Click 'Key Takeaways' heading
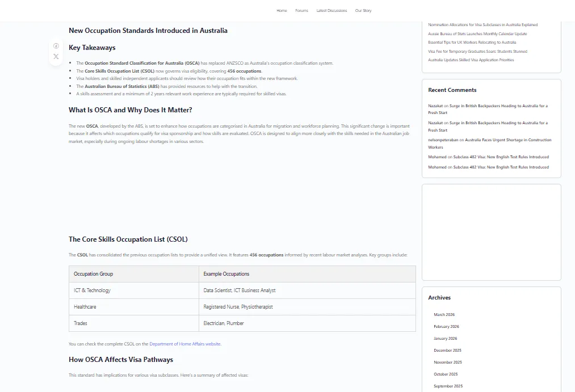Screen dimensions: 575x392 [92, 48]
